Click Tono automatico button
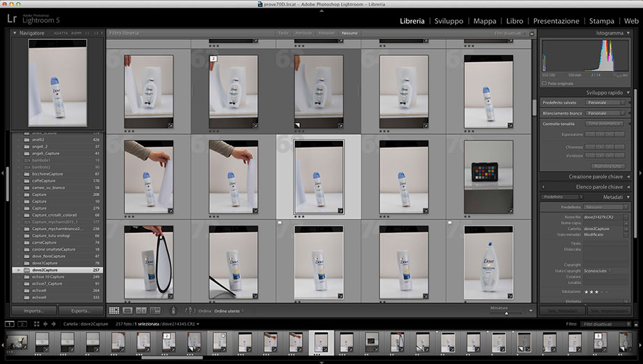 pyautogui.click(x=605, y=124)
